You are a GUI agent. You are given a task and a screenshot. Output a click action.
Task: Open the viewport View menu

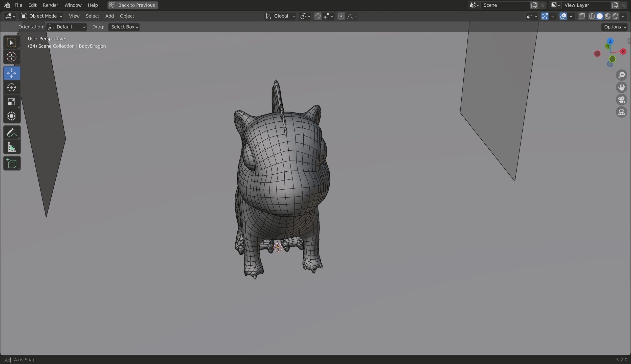(74, 16)
